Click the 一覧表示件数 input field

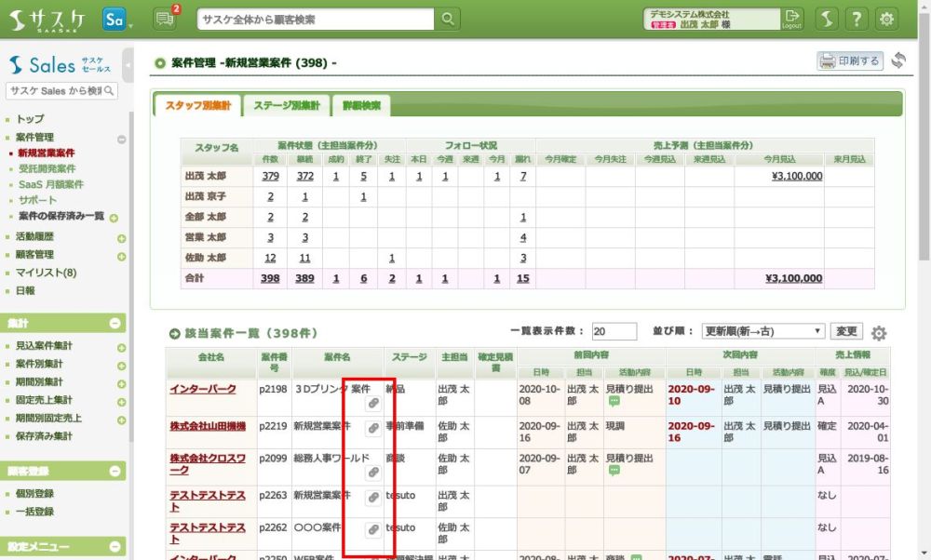pyautogui.click(x=614, y=331)
